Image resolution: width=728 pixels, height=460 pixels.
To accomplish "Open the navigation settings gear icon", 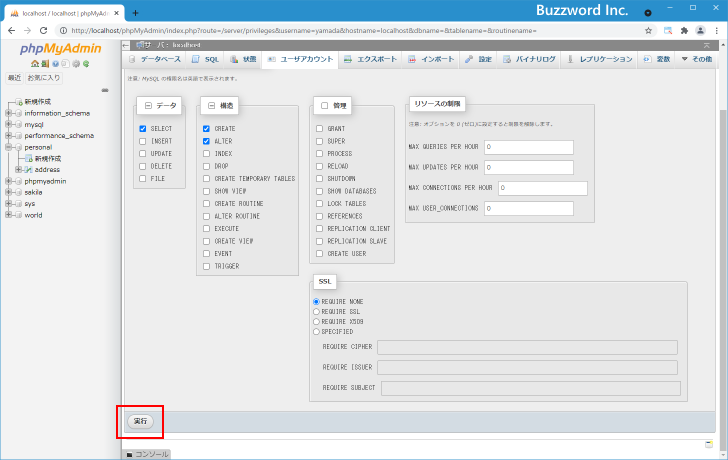I will click(x=76, y=64).
